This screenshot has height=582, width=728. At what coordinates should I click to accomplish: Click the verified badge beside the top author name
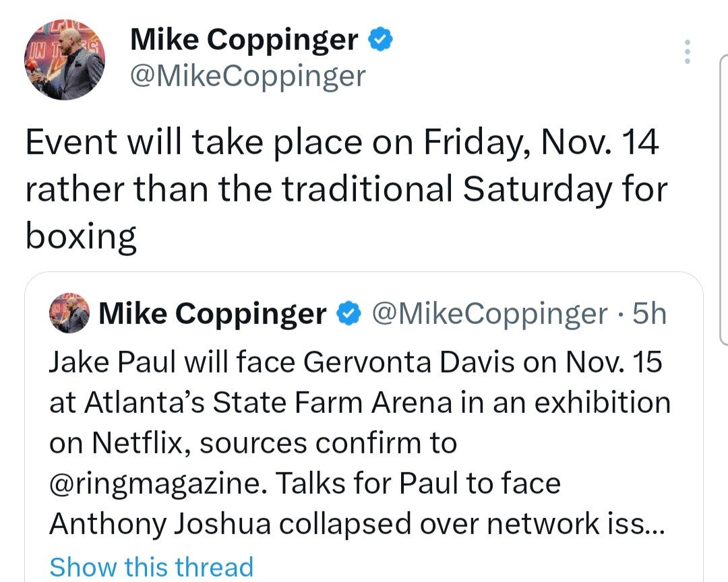pyautogui.click(x=380, y=40)
